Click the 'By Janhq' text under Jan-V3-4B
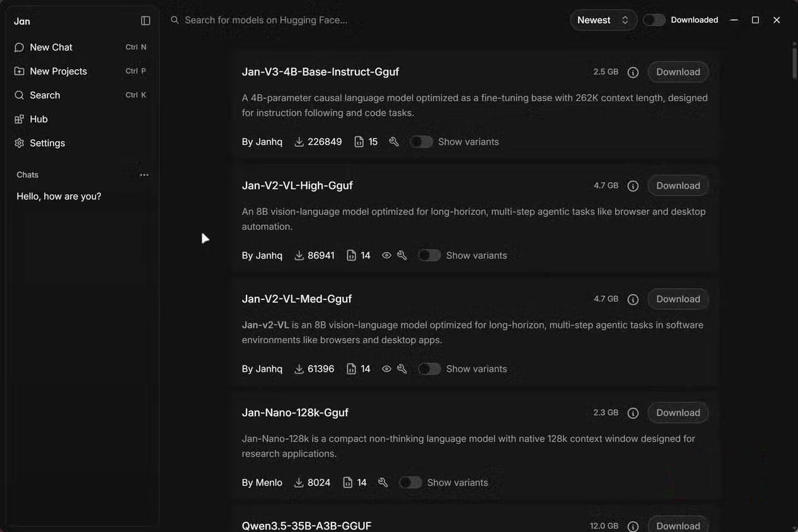The height and width of the screenshot is (532, 798). (x=262, y=142)
